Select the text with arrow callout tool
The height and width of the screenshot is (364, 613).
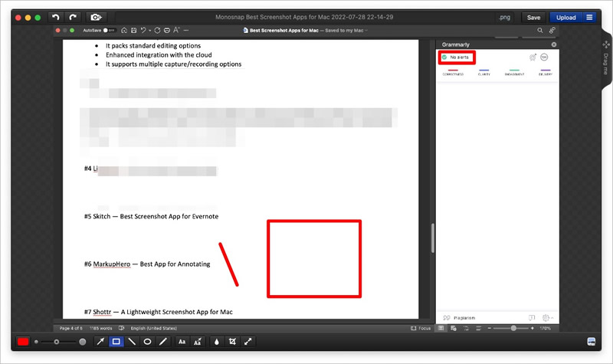[x=198, y=342]
